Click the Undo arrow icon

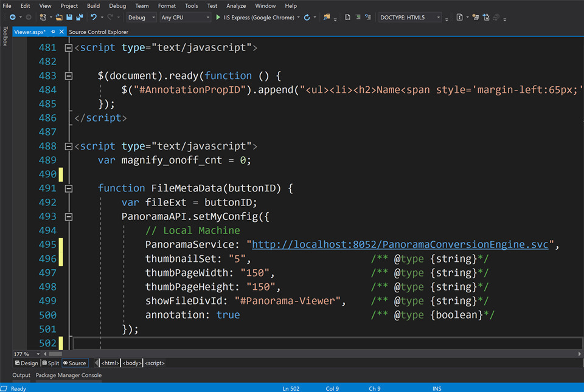(94, 18)
